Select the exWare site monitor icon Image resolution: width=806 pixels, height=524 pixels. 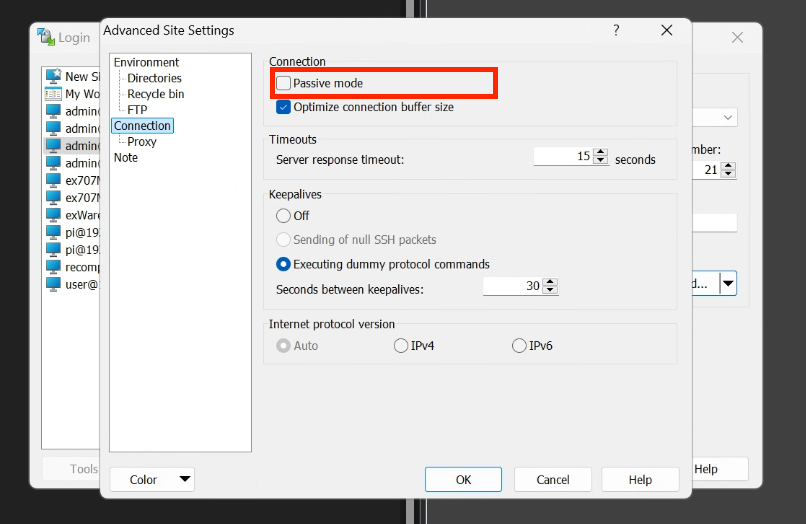click(53, 214)
